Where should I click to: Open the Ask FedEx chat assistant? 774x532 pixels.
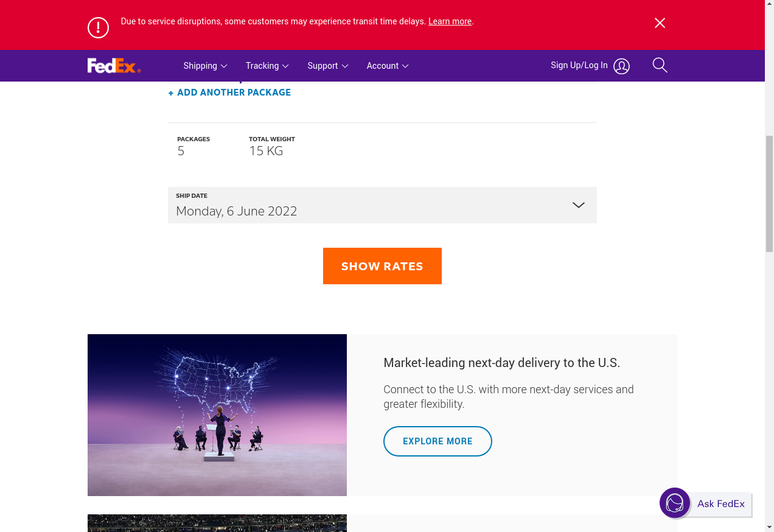(706, 503)
